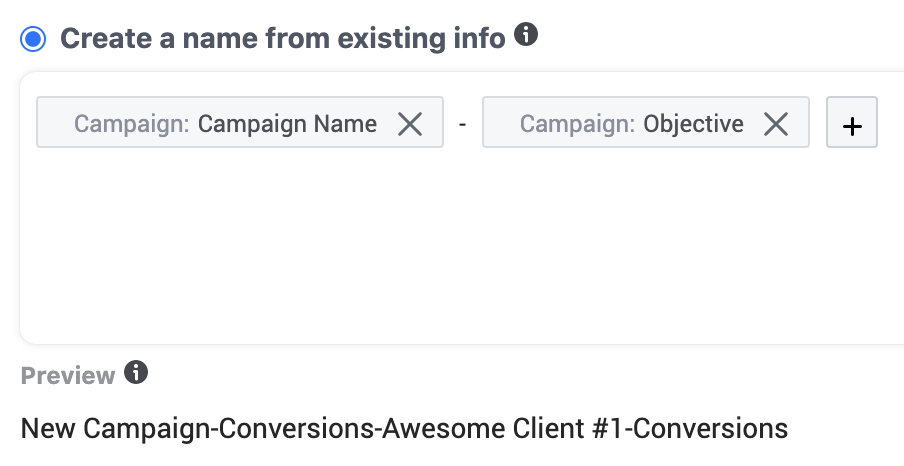904x466 pixels.
Task: Click the words 'Campaign Name' inside the first chip
Action: pos(287,125)
